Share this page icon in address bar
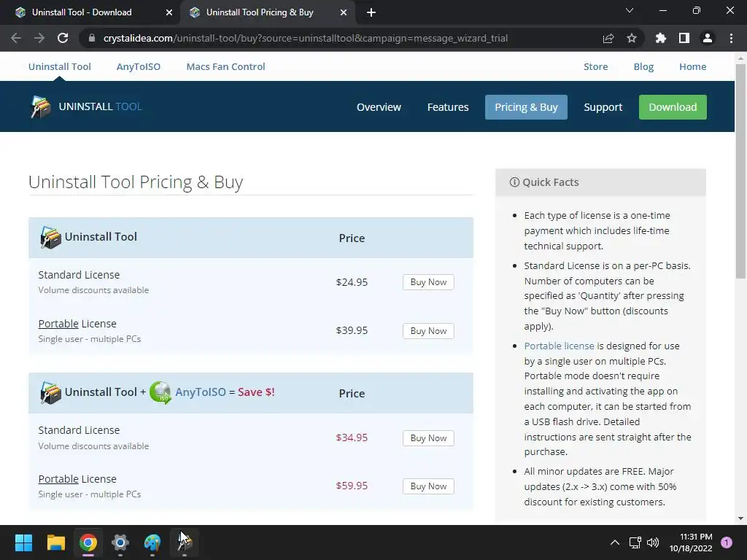The height and width of the screenshot is (560, 747). pos(608,38)
